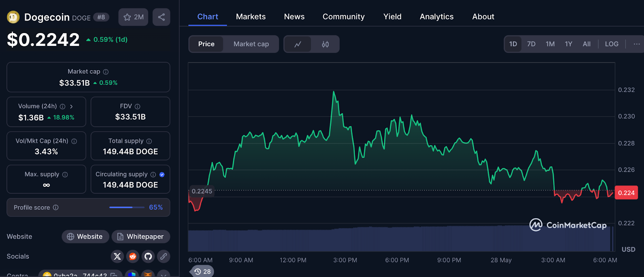Click the 65% profile score value
The image size is (644, 277).
(156, 207)
